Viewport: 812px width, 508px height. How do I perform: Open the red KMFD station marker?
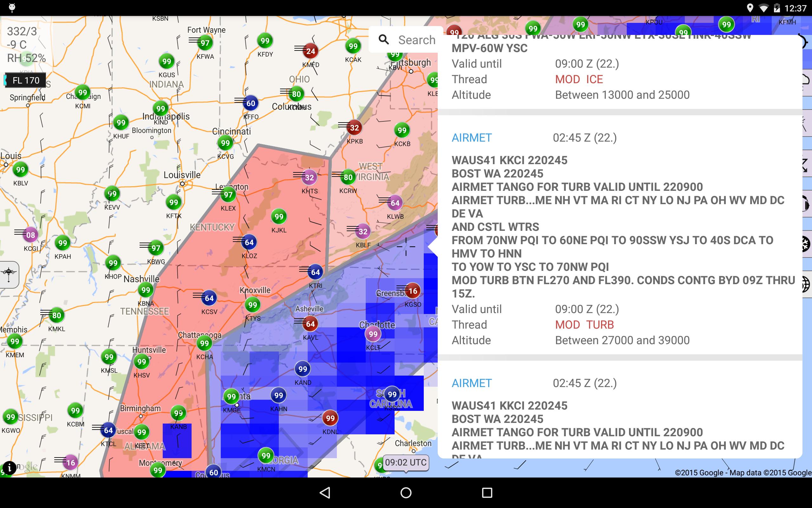[311, 51]
